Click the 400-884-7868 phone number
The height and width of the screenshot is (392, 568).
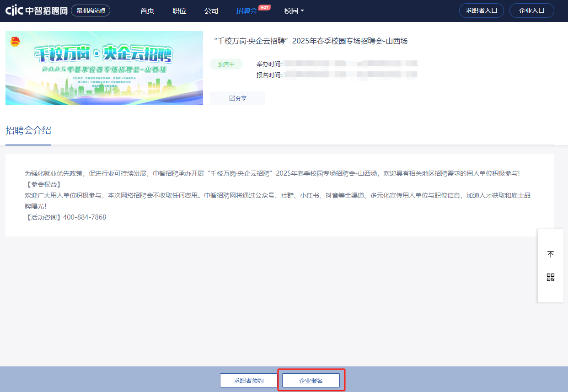click(x=84, y=217)
